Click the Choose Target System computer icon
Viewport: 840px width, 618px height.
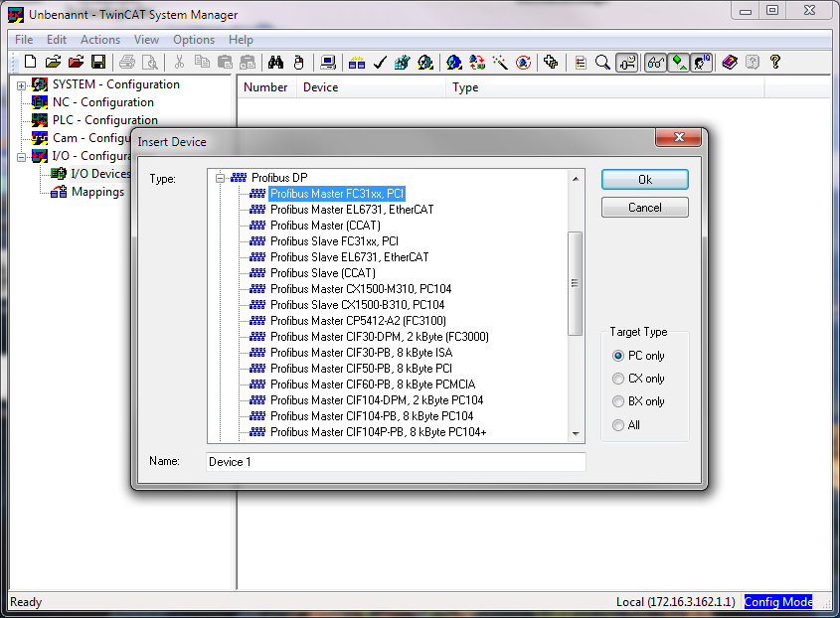pyautogui.click(x=327, y=63)
